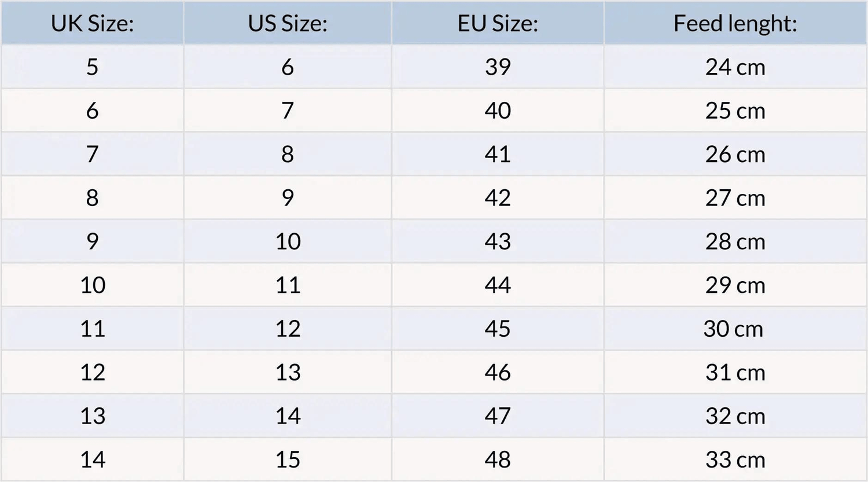Viewport: 868px width, 482px height.
Task: Click the US Size column header
Action: pos(288,24)
